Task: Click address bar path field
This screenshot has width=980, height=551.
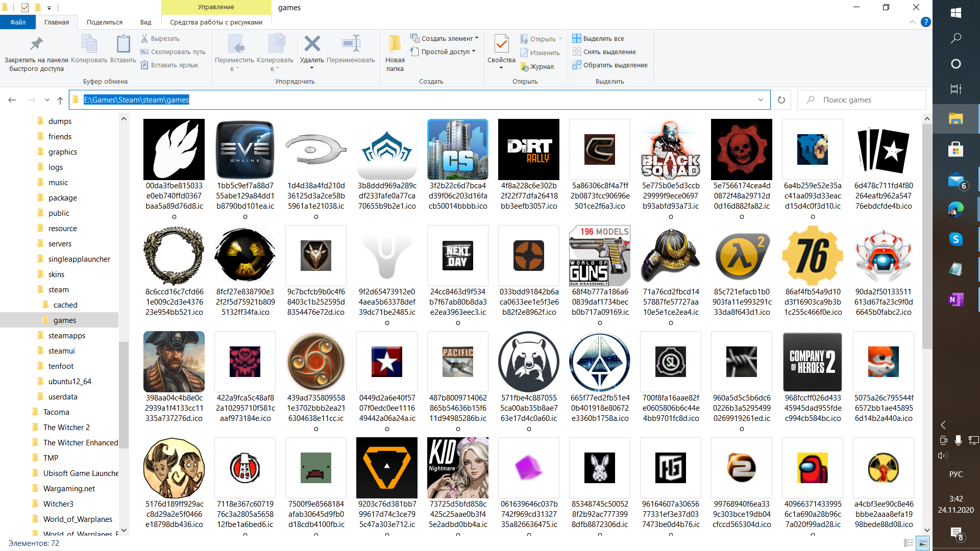Action: click(420, 99)
